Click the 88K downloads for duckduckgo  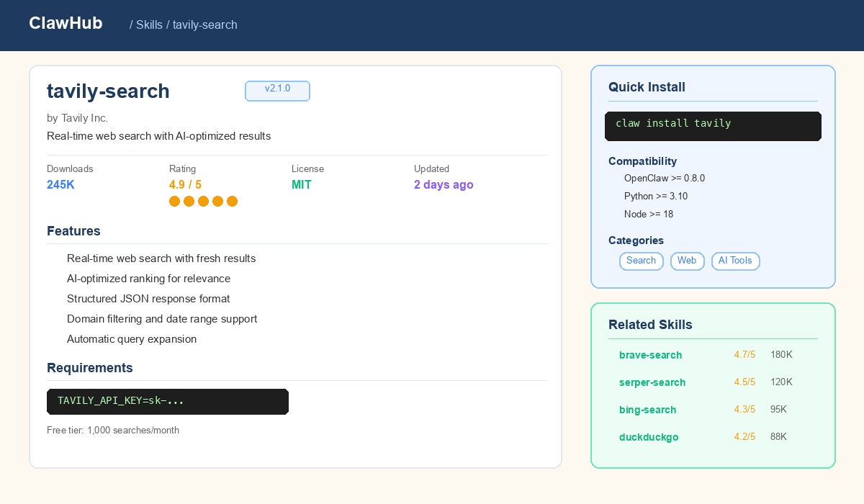[x=778, y=437]
